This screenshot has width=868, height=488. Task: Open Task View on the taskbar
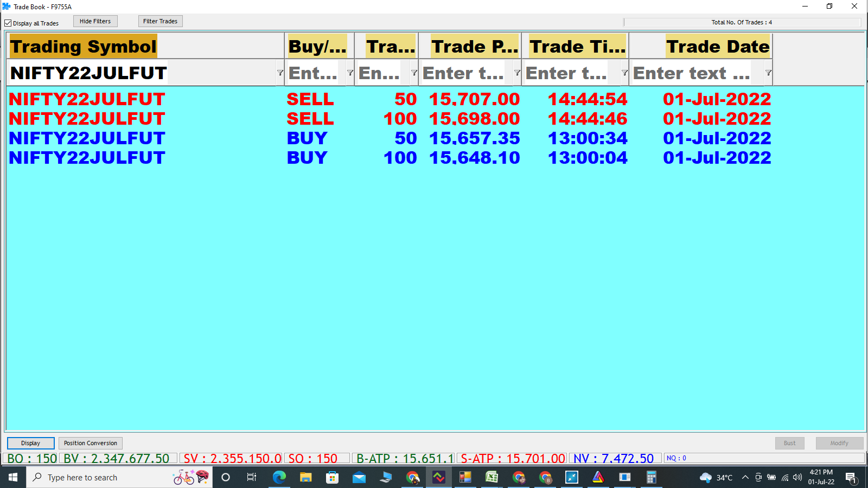click(252, 477)
